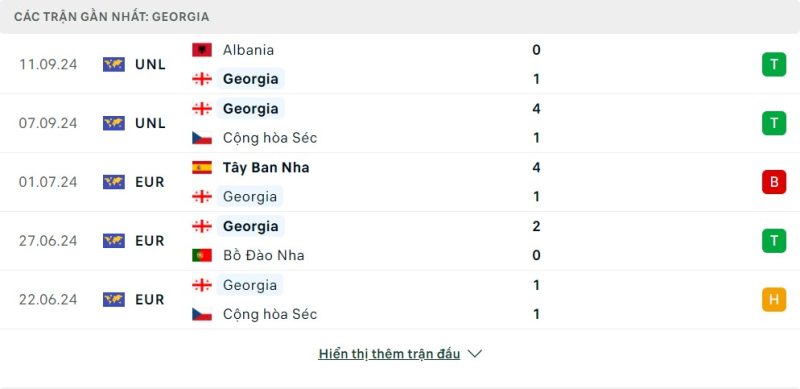Click the Albania flag icon
Screen dimensions: 800x389
pos(202,50)
